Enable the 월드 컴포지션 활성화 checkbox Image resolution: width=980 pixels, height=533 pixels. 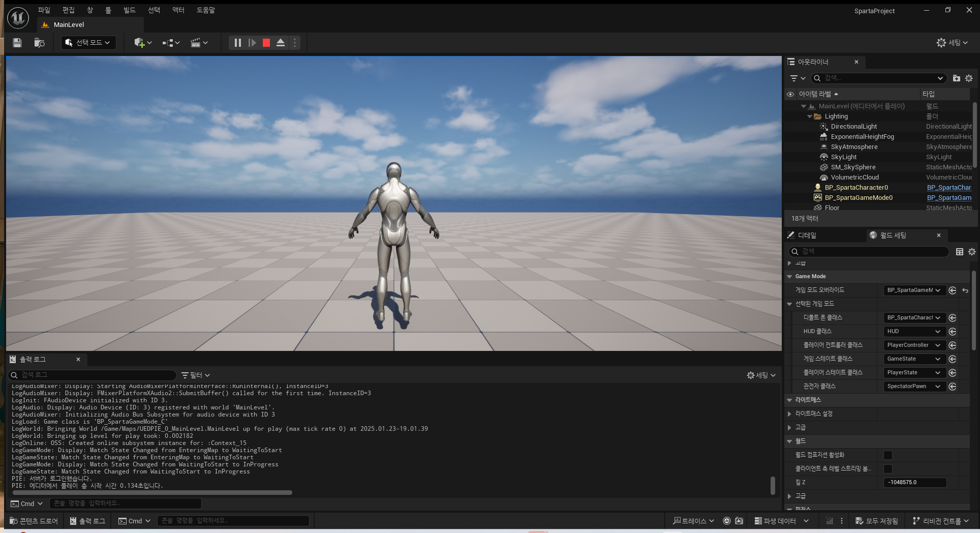point(888,455)
